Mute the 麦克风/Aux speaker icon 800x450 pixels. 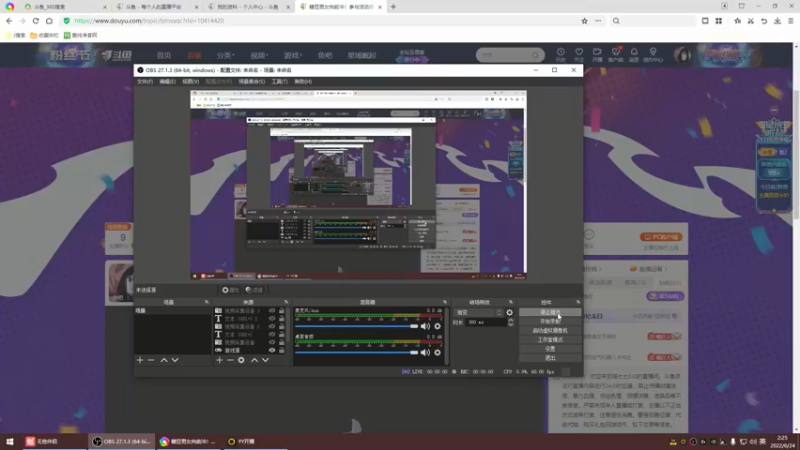(x=425, y=327)
